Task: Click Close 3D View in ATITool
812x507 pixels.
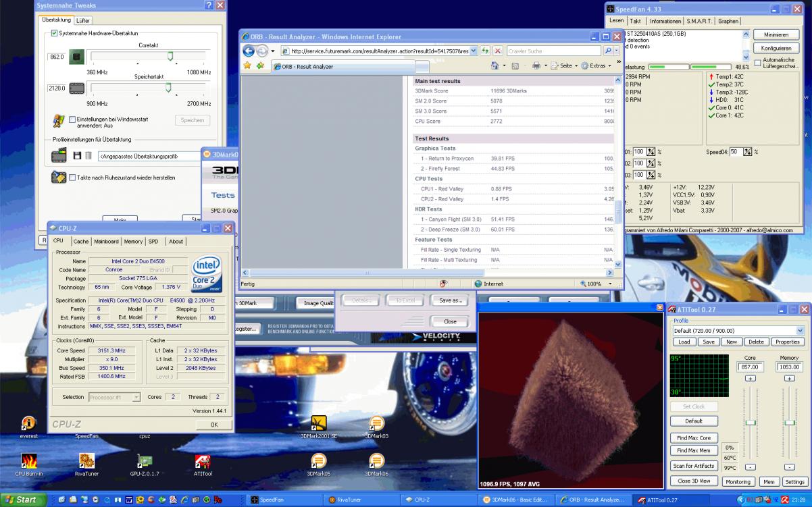Action: click(694, 481)
